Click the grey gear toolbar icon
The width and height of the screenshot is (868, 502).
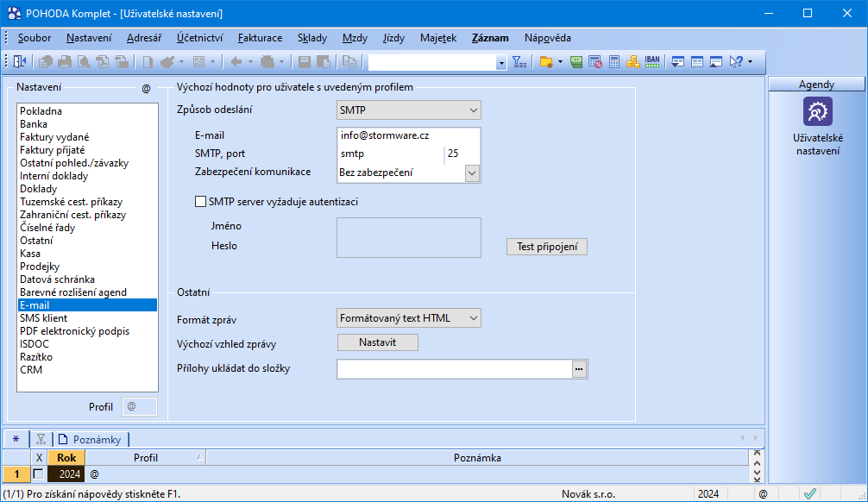pos(267,61)
